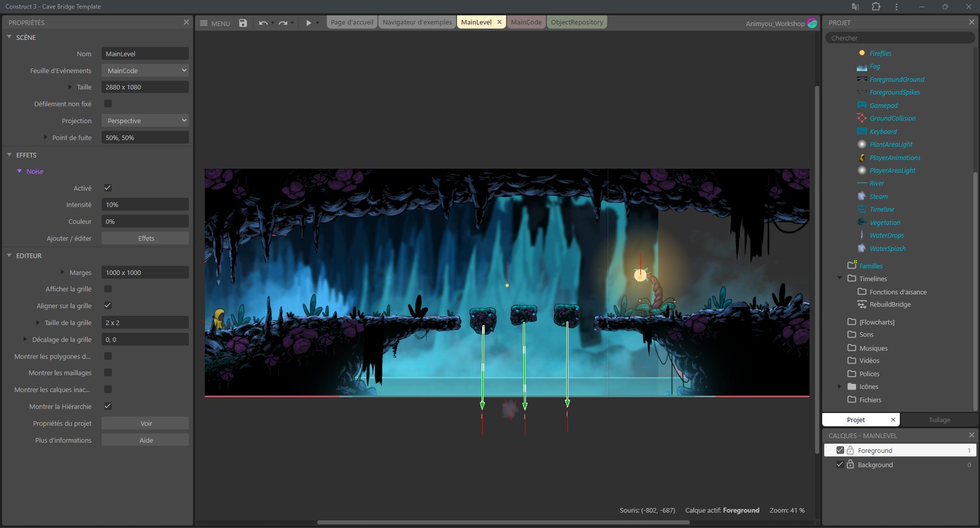
Task: Collapse the Timelines folder
Action: pos(840,278)
